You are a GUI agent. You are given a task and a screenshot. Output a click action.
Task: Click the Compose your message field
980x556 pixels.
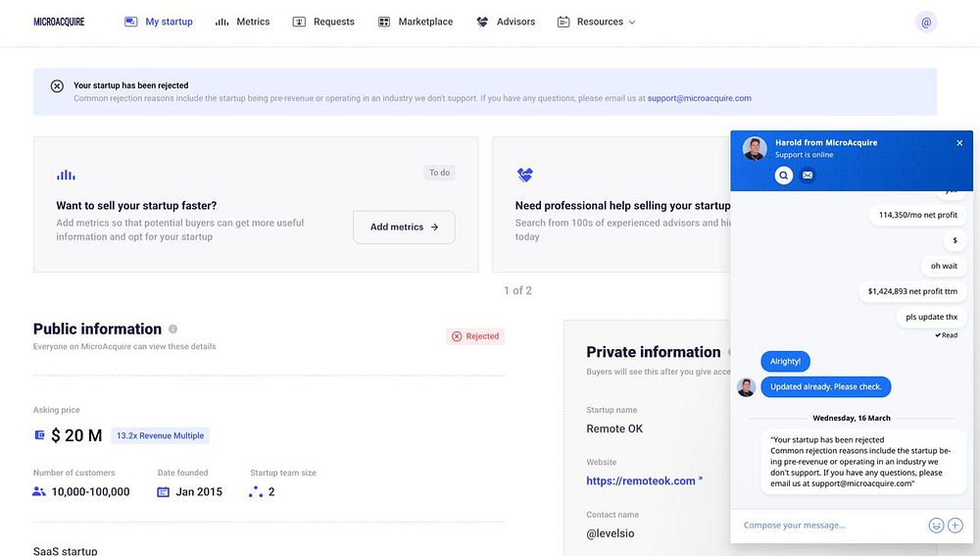click(831, 526)
